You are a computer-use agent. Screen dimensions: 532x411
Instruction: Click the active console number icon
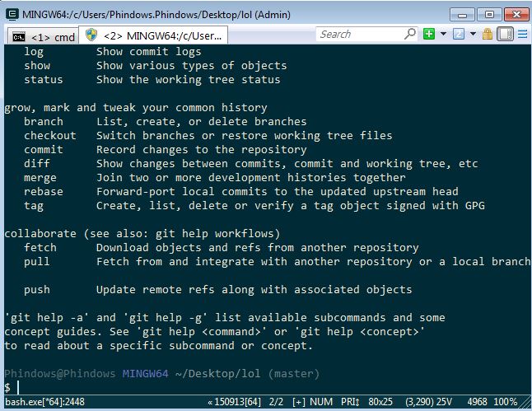(459, 34)
